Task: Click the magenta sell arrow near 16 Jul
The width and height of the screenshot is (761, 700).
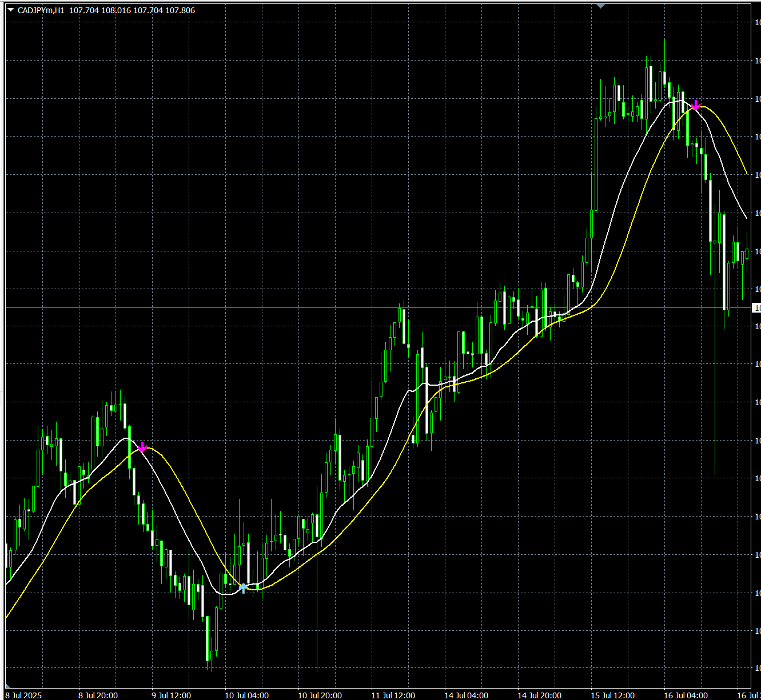Action: click(696, 105)
